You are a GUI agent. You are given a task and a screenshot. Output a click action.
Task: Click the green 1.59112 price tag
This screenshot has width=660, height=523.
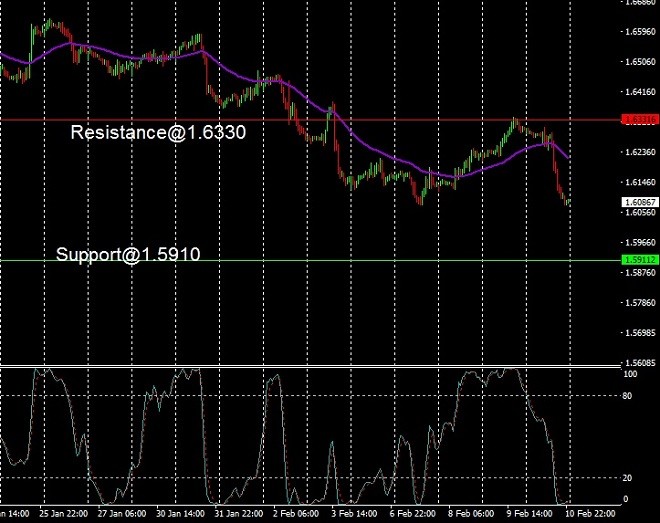pos(640,260)
